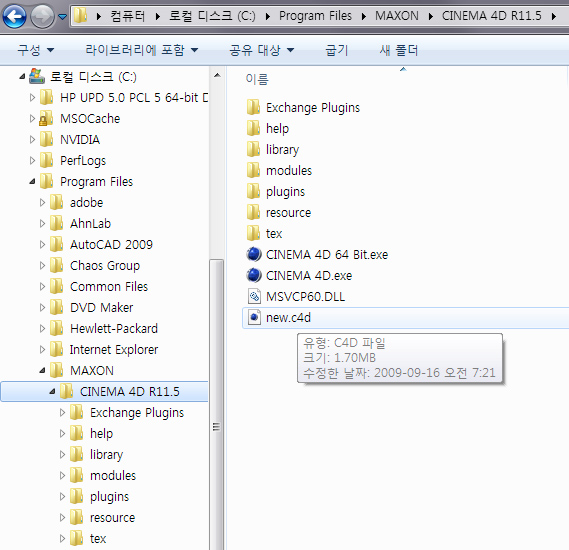Open 공유 대상 dropdown menu
The image size is (569, 550).
coord(262,50)
